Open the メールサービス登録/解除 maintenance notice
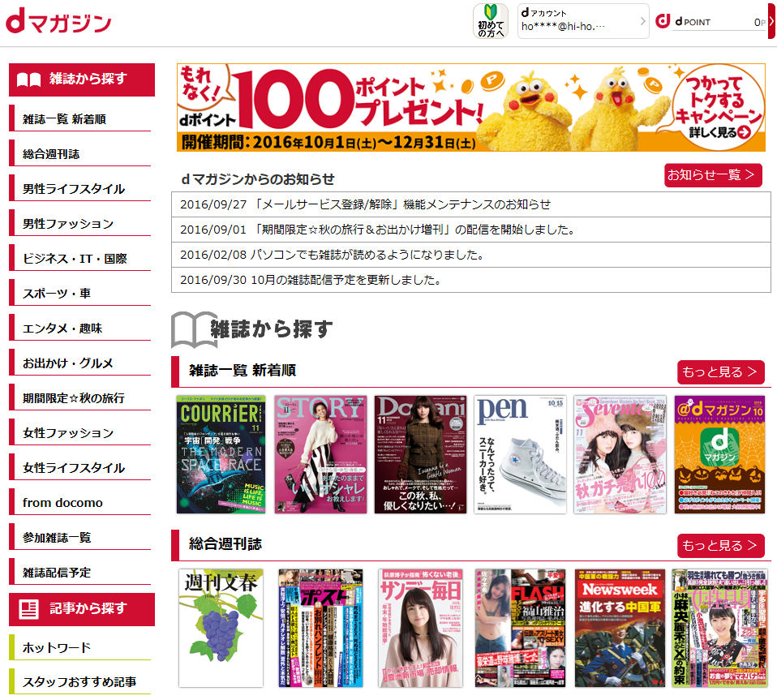 (470, 204)
